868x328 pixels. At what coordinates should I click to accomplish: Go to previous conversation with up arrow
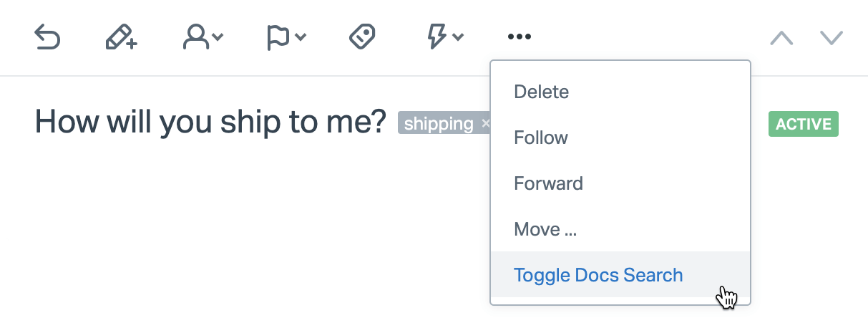(781, 38)
